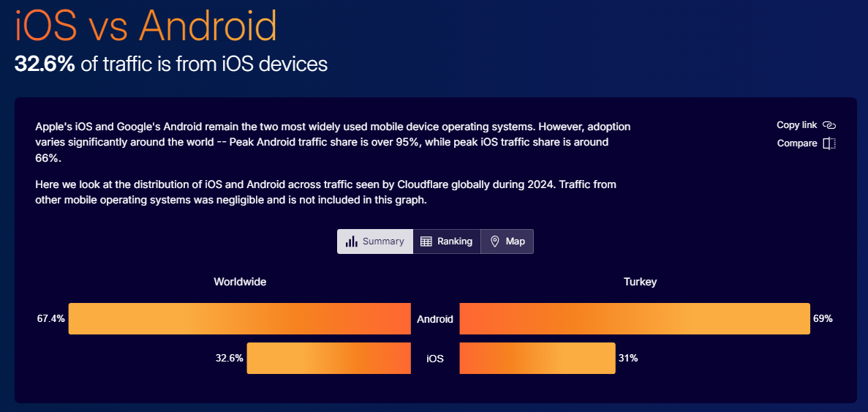This screenshot has height=412, width=868.
Task: Click the location pin icon in Map
Action: (x=495, y=241)
